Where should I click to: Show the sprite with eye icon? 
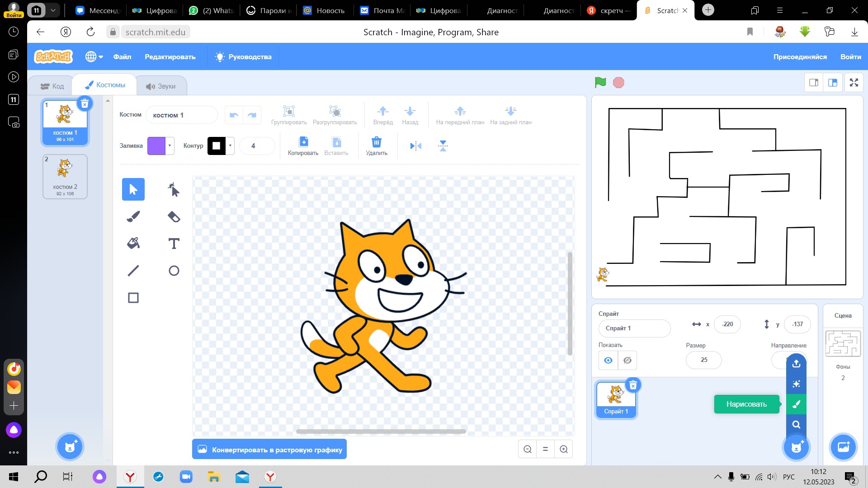coord(609,360)
